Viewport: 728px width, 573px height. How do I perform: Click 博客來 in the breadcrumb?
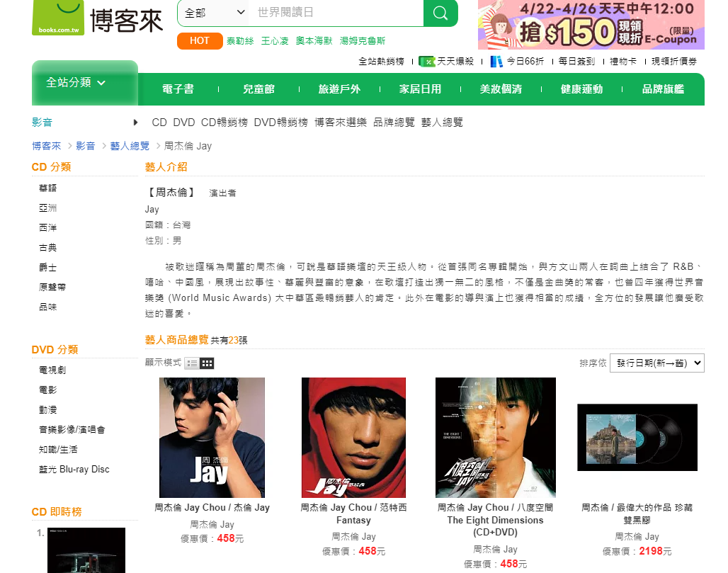click(47, 147)
